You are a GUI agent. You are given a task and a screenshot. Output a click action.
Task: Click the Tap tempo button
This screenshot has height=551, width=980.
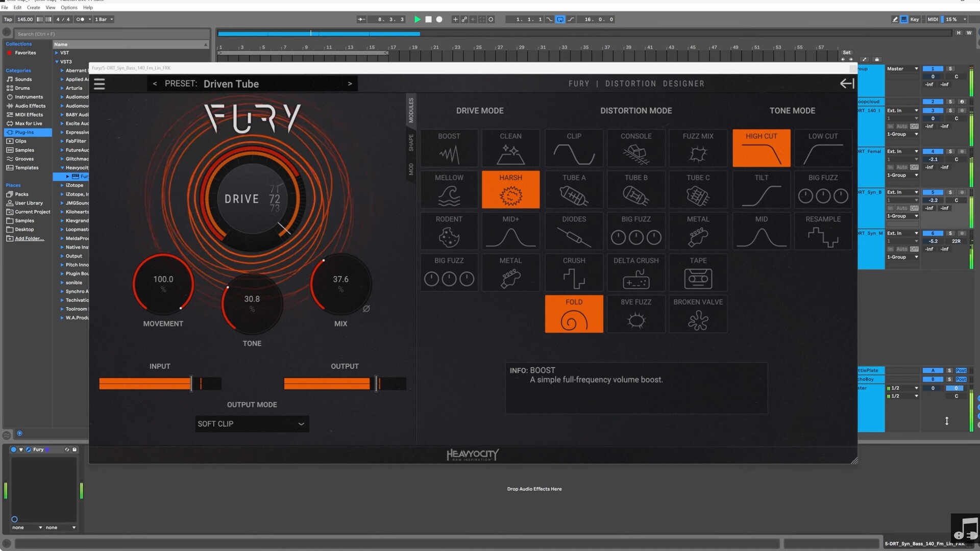point(8,19)
